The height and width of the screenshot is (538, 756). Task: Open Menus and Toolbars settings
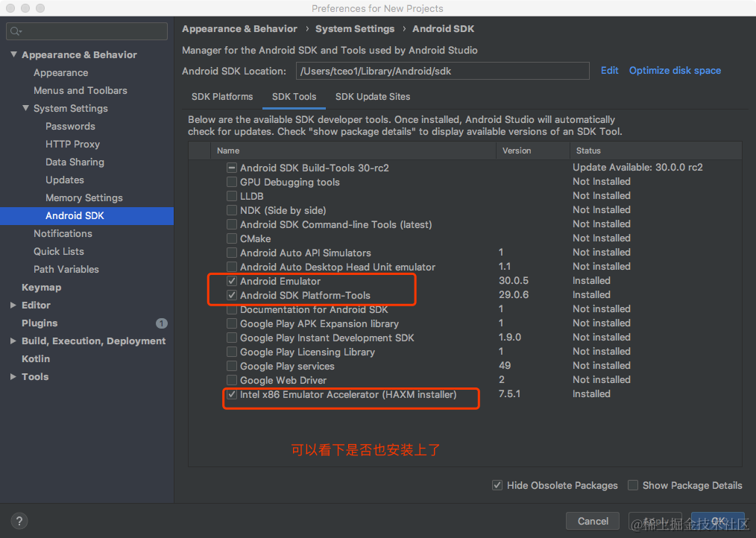81,91
